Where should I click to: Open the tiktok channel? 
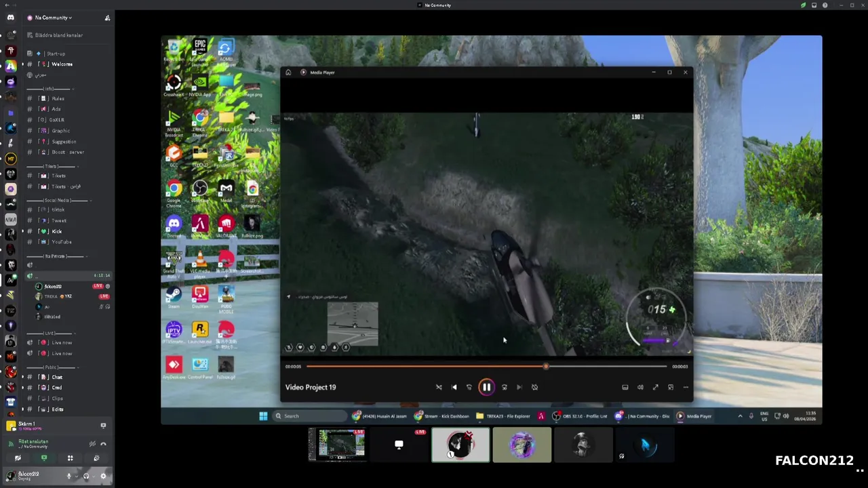click(58, 209)
